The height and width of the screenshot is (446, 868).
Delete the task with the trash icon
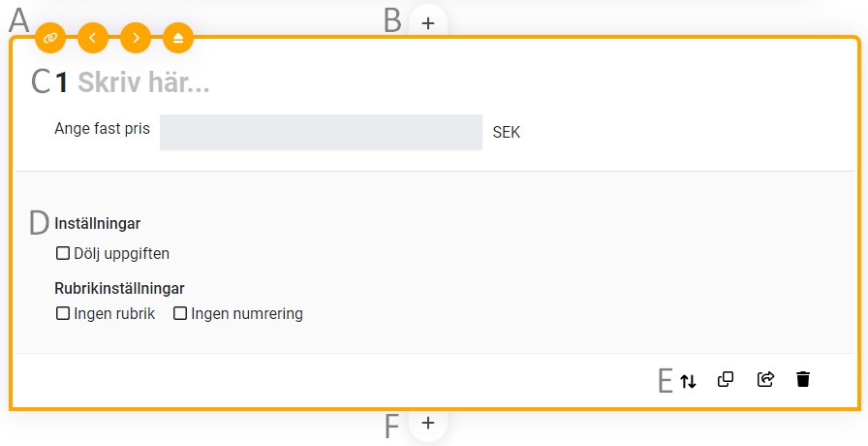tap(802, 379)
